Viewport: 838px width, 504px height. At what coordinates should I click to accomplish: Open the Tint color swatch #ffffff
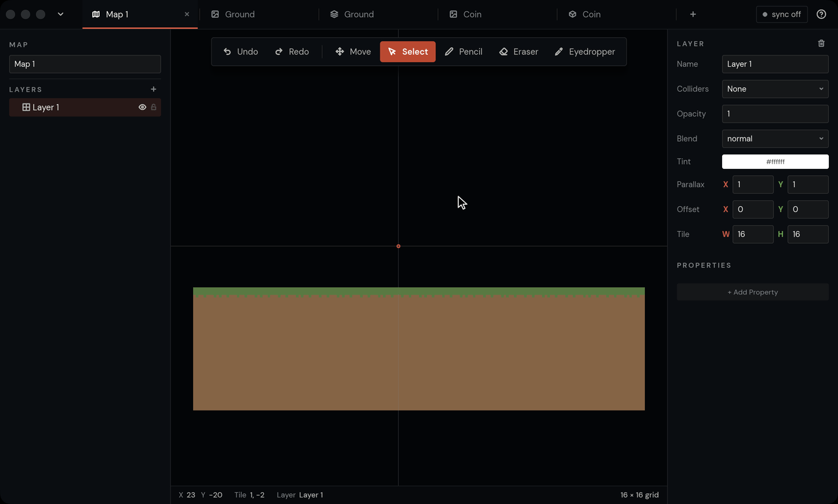tap(775, 162)
